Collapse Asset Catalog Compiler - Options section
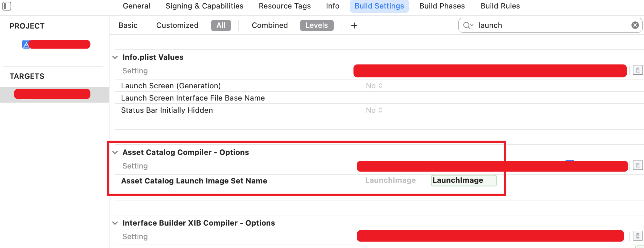Viewport: 644px width, 248px height. tap(115, 153)
